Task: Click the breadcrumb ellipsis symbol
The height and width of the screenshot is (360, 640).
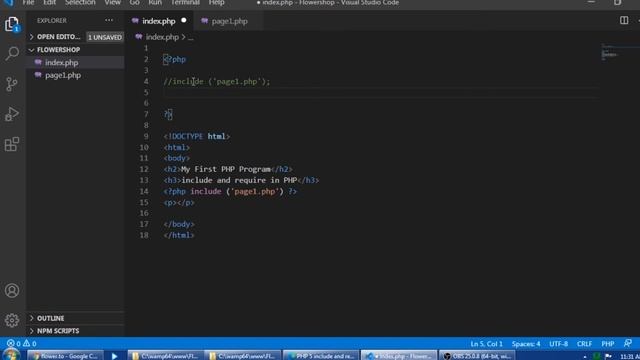Action: 191,37
